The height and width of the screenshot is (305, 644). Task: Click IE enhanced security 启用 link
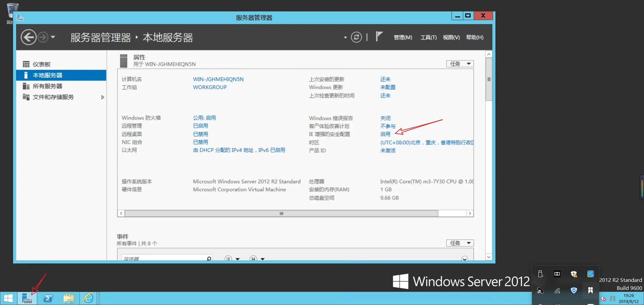click(x=385, y=134)
